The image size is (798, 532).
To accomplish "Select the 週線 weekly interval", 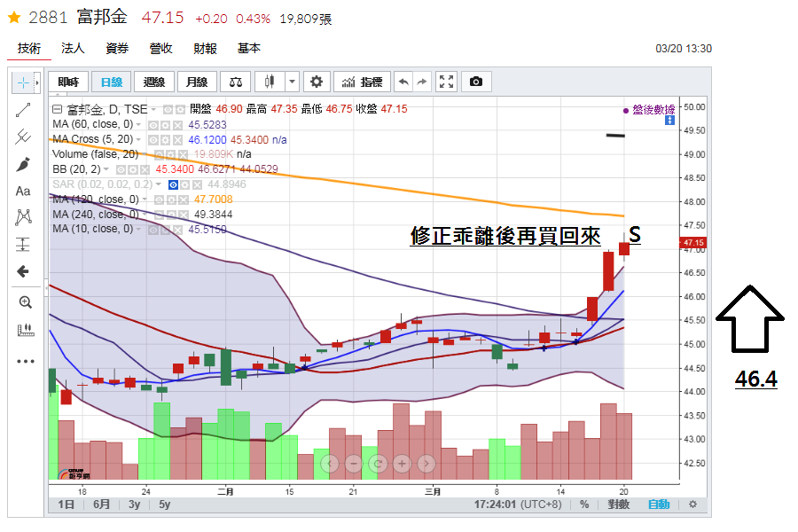I will [x=154, y=82].
